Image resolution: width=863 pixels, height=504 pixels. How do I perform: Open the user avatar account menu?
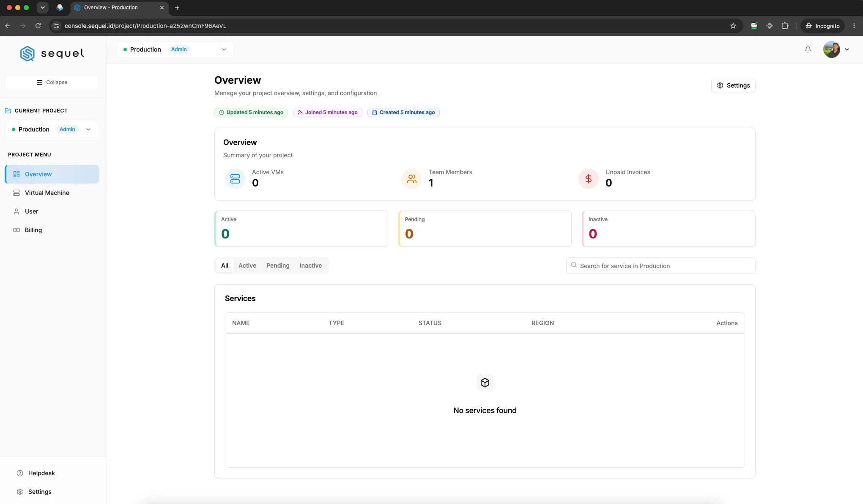pyautogui.click(x=836, y=49)
